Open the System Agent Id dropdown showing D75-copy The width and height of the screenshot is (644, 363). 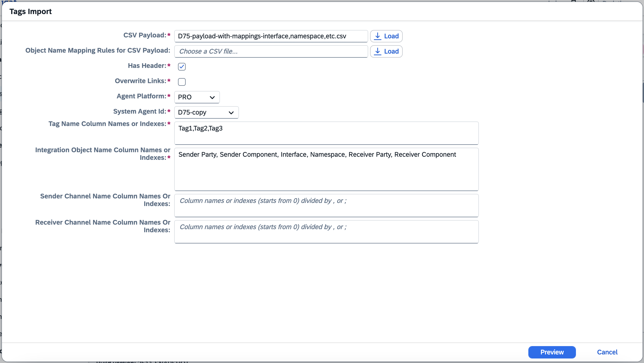point(206,112)
